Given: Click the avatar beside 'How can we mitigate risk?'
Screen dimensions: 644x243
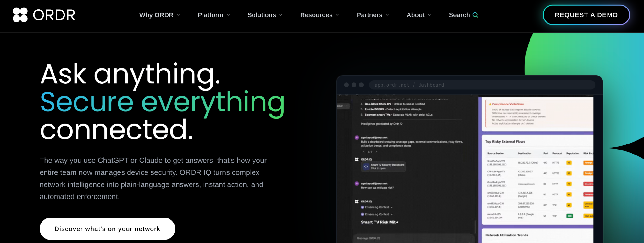Looking at the screenshot, I should point(357,184).
